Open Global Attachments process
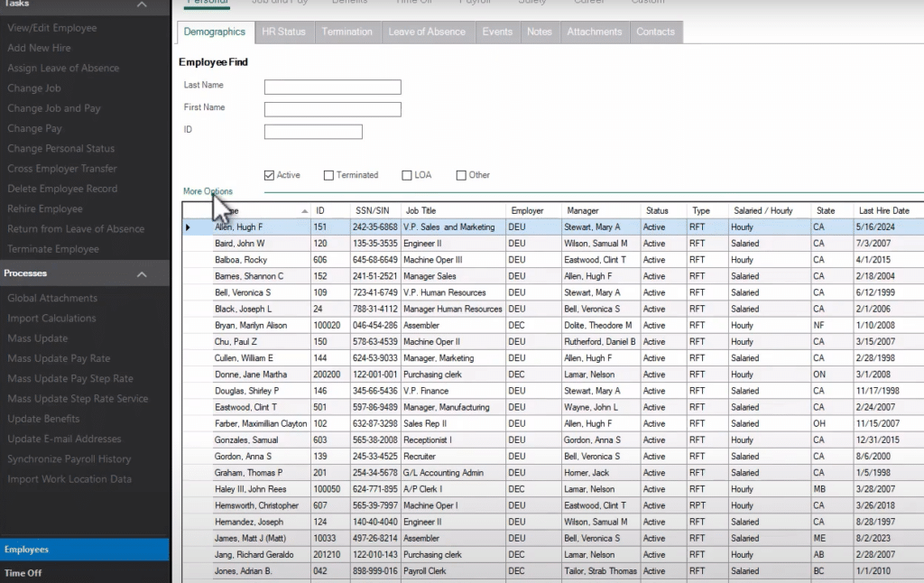This screenshot has height=583, width=924. (x=52, y=299)
